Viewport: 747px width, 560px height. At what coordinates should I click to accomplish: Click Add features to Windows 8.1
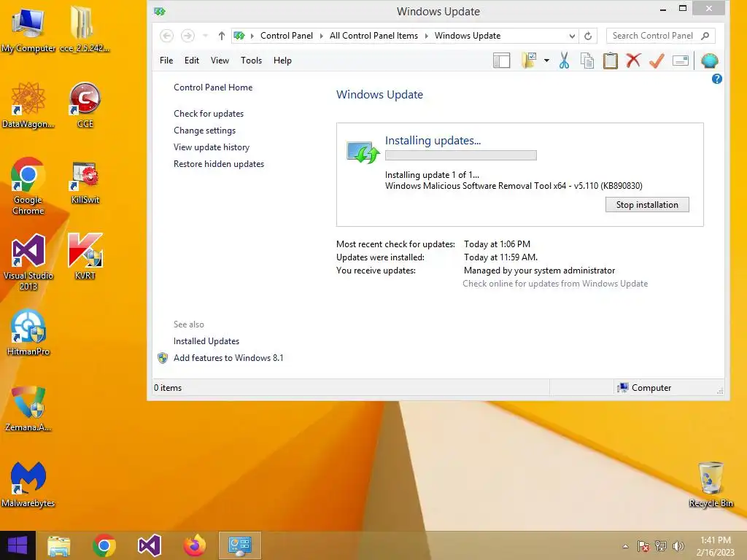(228, 357)
